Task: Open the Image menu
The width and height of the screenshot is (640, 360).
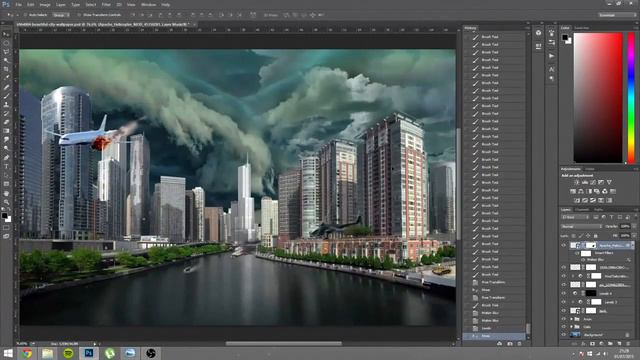Action: pyautogui.click(x=45, y=4)
